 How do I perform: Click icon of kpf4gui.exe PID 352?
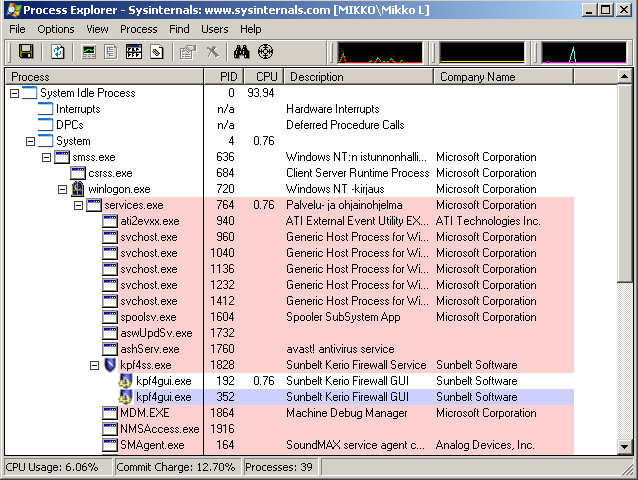coord(125,397)
